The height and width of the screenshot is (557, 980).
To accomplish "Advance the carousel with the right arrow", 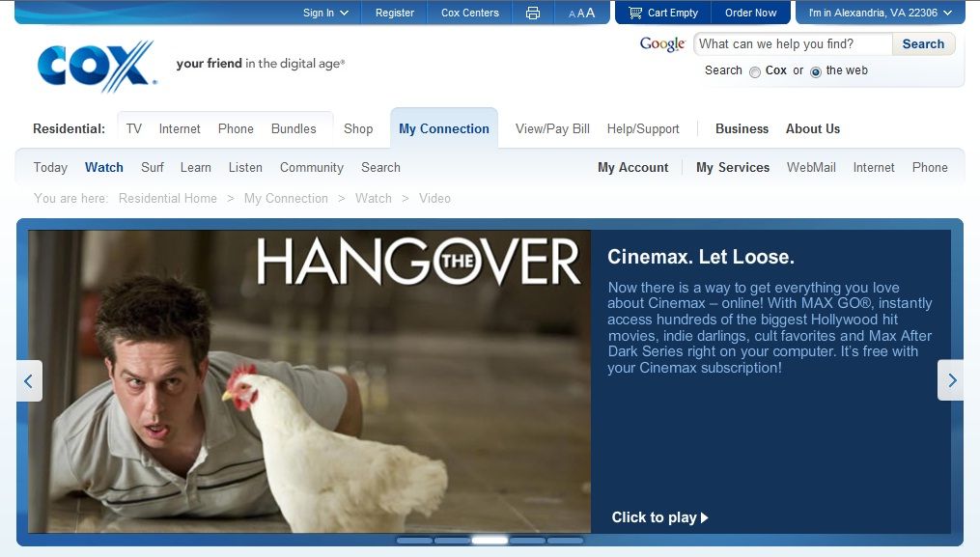I will click(950, 380).
